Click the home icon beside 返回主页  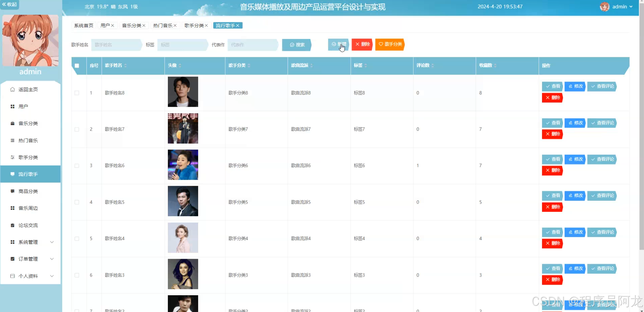(x=12, y=89)
